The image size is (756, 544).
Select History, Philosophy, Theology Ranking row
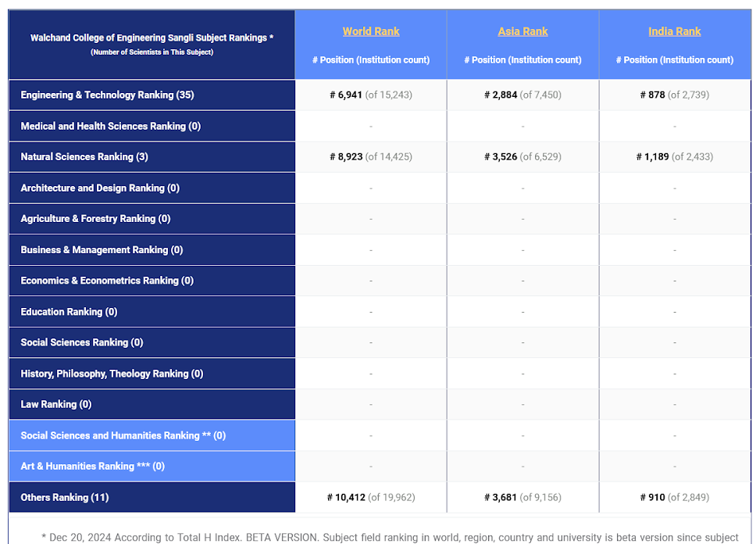pos(112,374)
